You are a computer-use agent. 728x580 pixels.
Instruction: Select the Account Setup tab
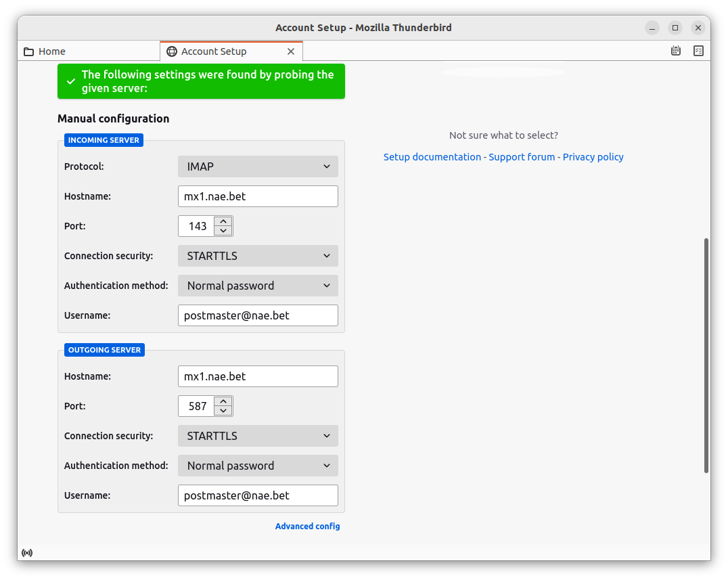coord(223,51)
